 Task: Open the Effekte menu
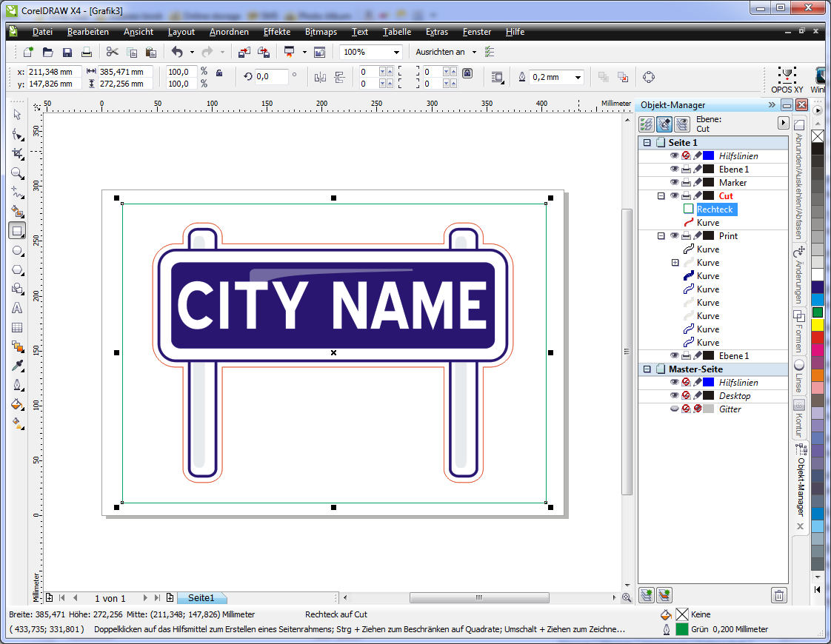tap(277, 32)
